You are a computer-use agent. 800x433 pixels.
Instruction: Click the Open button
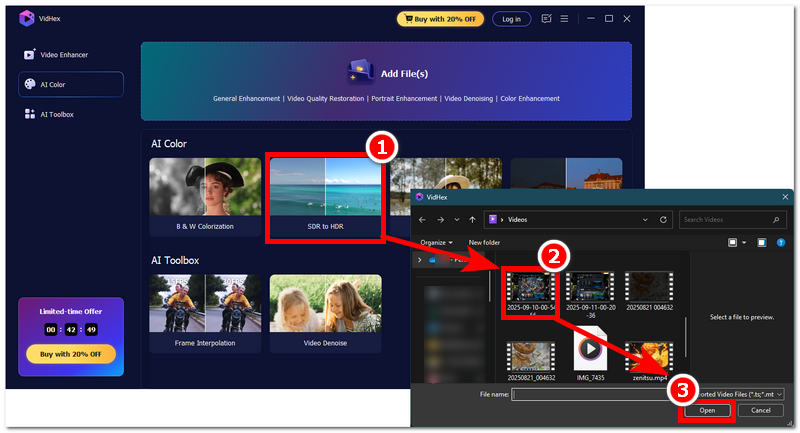click(707, 410)
